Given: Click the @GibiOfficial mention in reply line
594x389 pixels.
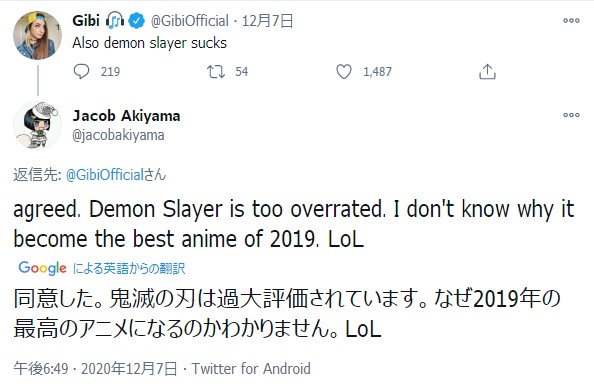Looking at the screenshot, I should tap(105, 175).
